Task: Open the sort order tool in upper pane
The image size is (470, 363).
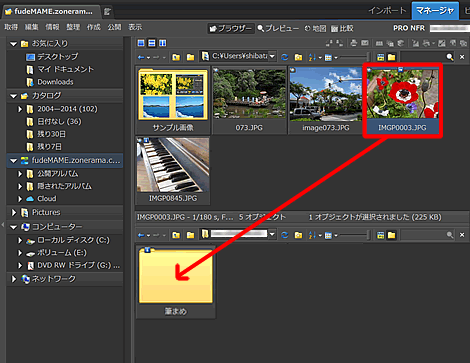Action: coord(312,57)
